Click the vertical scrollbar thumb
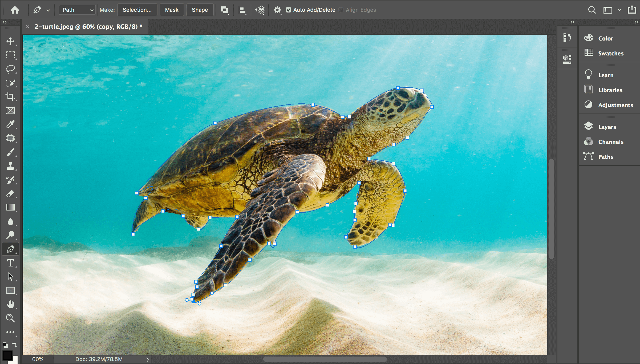 click(x=552, y=209)
